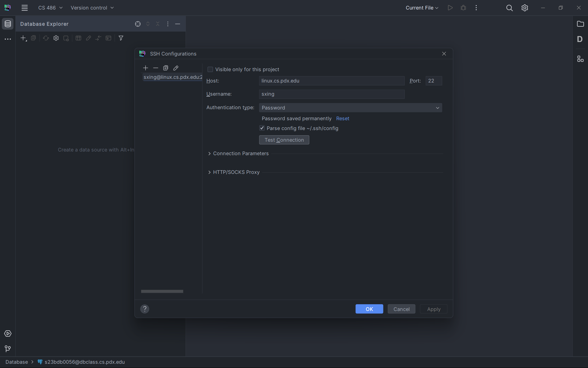Add a new SSH configuration
588x368 pixels.
click(145, 68)
